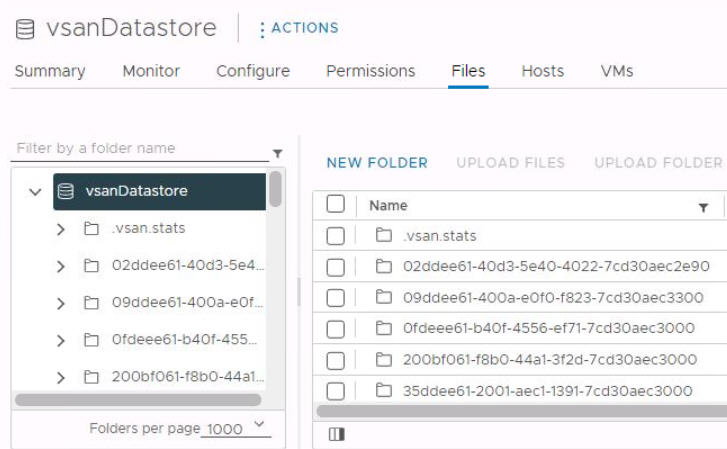Check the 02ddee61-40d3-5e40-4022-7cd30aec2e90 row checkbox

[x=335, y=267]
